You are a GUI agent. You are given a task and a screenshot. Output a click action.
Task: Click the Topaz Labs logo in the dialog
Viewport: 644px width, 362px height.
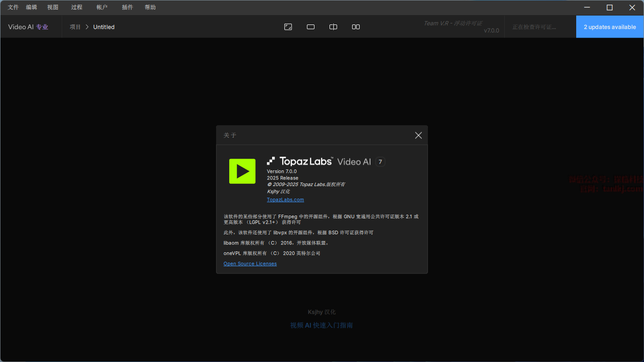click(x=300, y=161)
